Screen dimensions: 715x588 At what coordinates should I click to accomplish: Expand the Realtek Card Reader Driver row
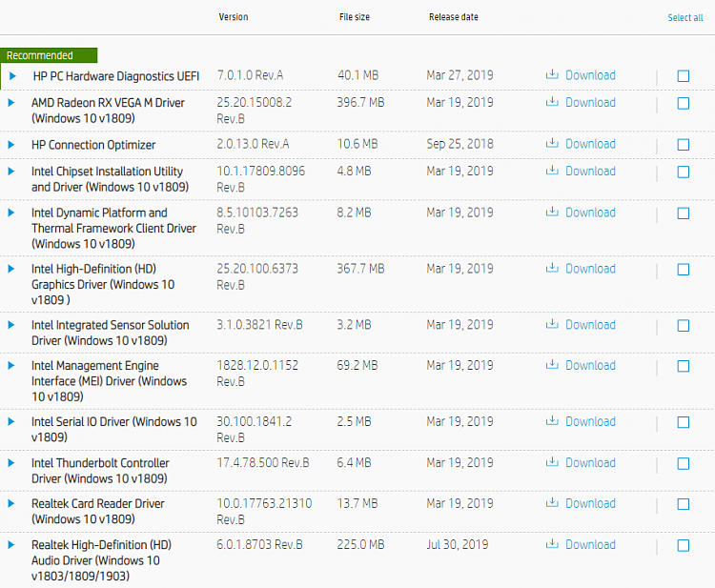11,503
